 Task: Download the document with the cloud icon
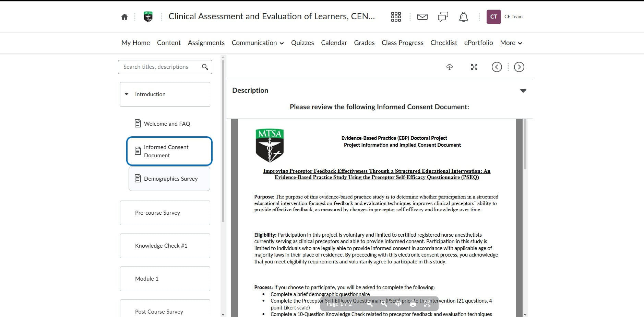coord(450,67)
